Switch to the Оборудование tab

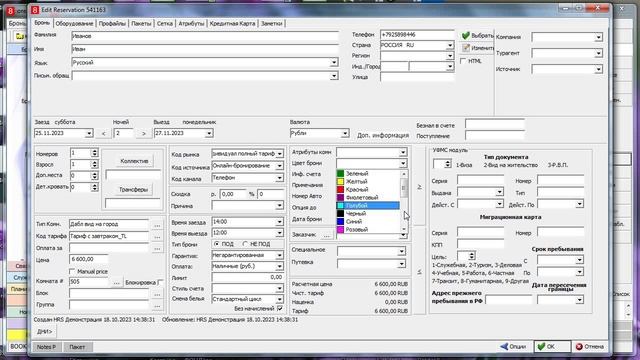pyautogui.click(x=74, y=24)
